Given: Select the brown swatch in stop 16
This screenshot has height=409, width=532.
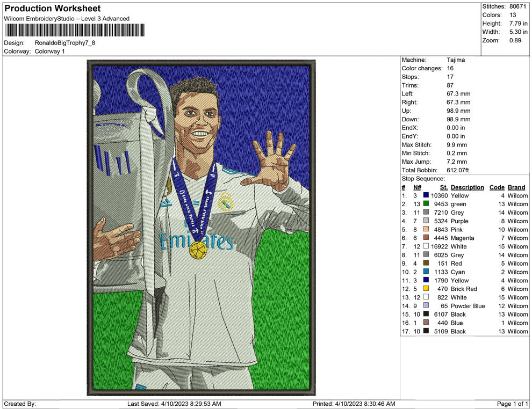Looking at the screenshot, I should [426, 322].
